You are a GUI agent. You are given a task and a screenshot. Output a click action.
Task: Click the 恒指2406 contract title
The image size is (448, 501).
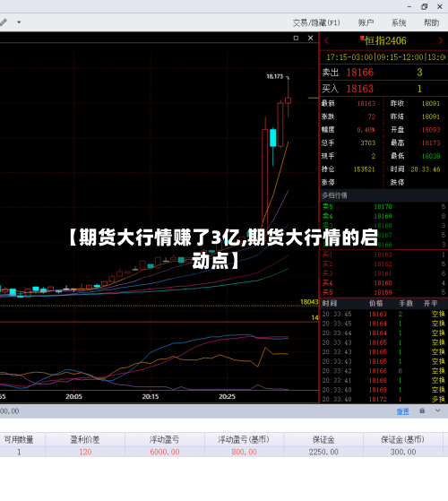[x=384, y=41]
